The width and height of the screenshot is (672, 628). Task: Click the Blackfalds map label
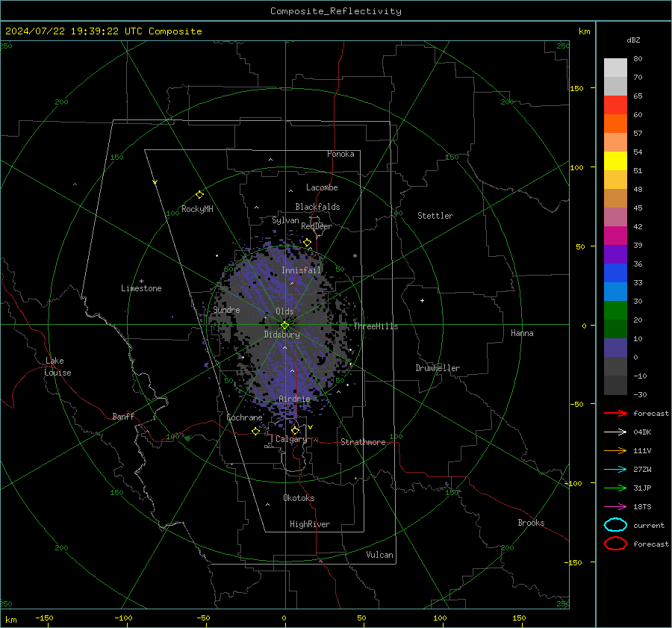[x=317, y=207]
